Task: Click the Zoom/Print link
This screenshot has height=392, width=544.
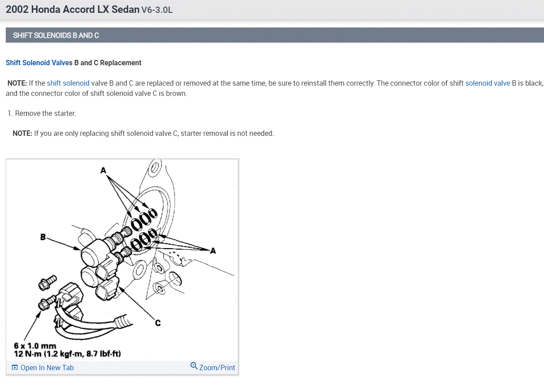Action: (217, 368)
